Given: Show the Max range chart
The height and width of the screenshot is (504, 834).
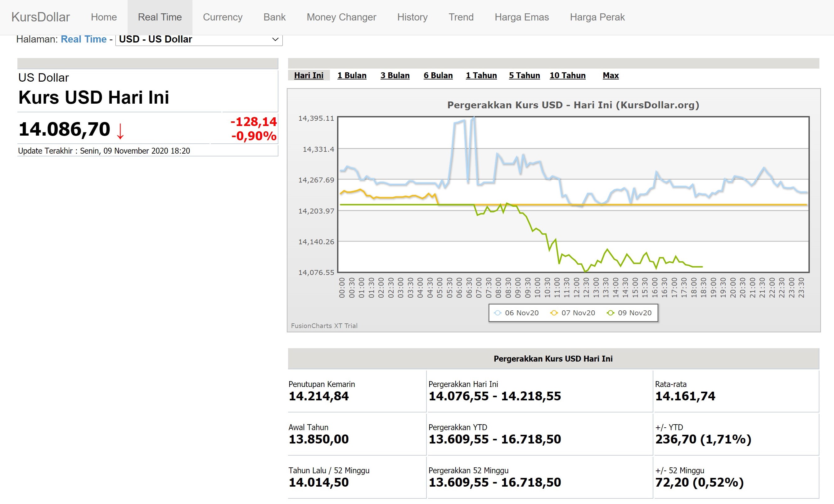Looking at the screenshot, I should tap(611, 75).
